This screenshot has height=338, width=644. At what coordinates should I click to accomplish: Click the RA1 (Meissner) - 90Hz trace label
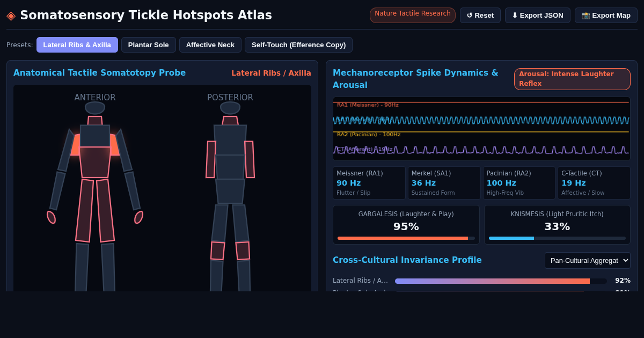click(368, 105)
